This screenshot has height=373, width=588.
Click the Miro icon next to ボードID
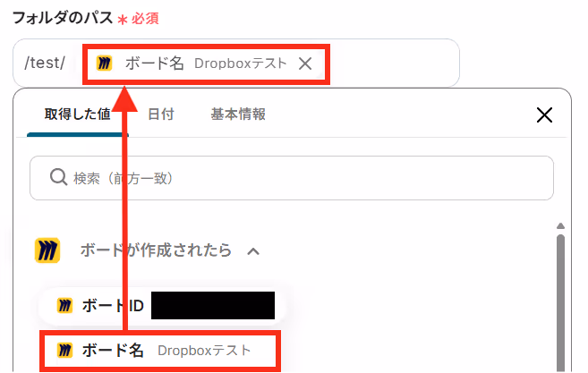click(x=64, y=306)
